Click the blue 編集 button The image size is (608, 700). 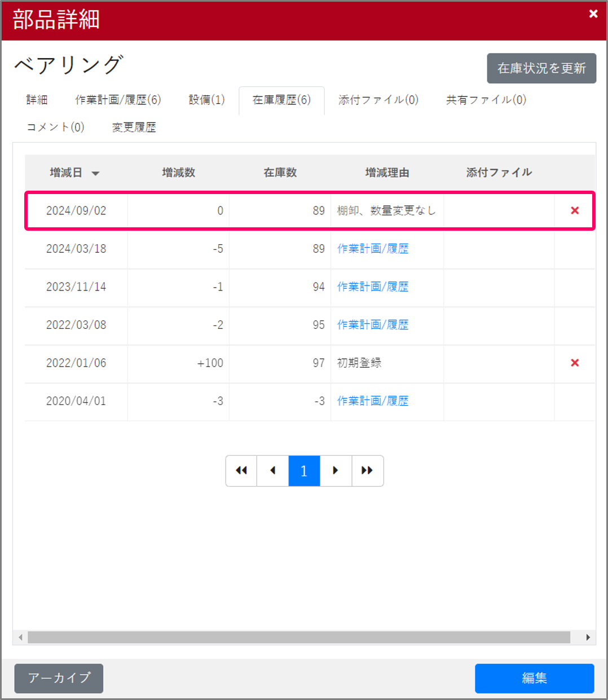534,678
